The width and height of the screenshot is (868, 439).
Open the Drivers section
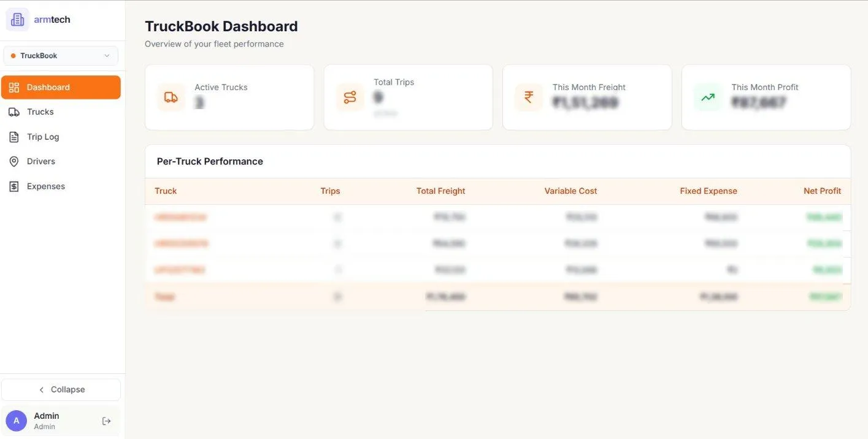[61, 161]
